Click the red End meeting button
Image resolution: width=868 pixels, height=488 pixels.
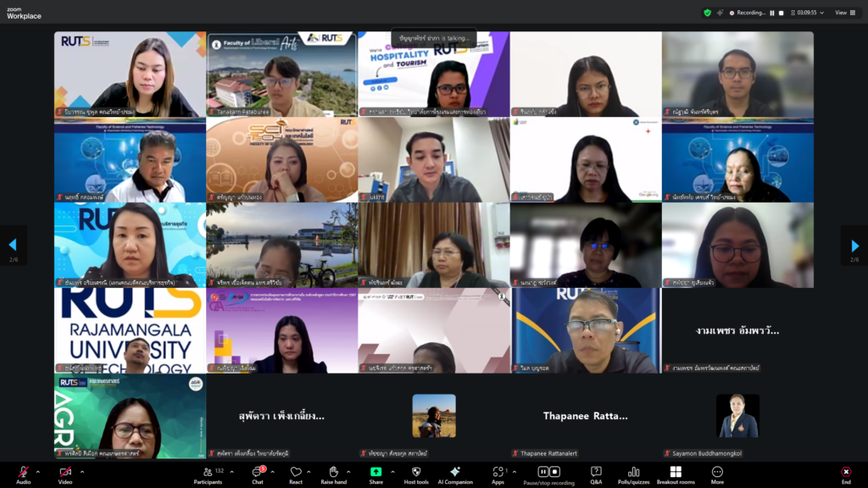point(845,472)
